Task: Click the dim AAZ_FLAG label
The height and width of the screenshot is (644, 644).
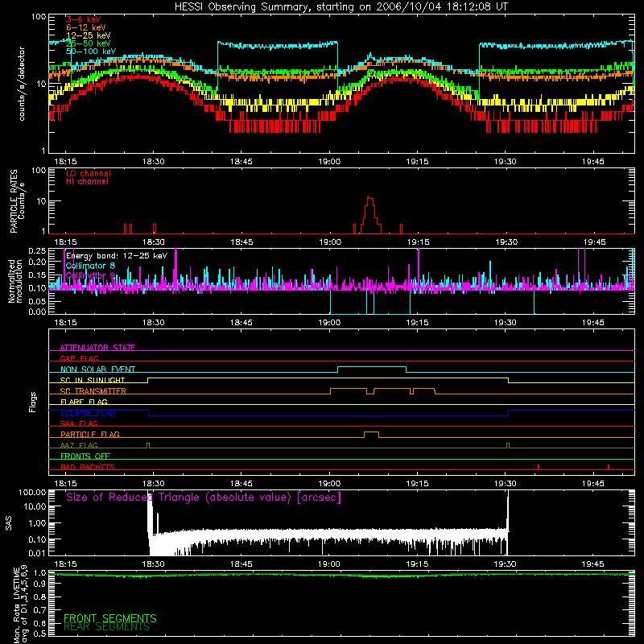Action: click(x=79, y=445)
